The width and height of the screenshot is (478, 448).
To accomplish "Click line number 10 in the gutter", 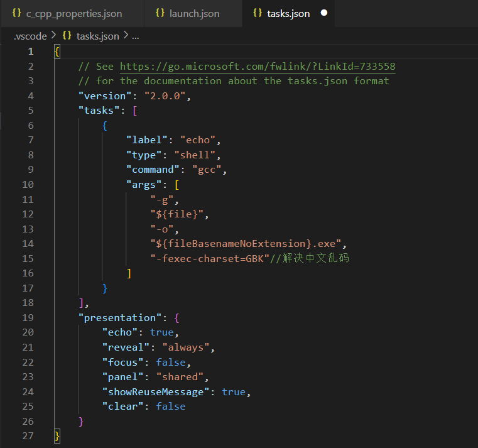I will tap(28, 185).
